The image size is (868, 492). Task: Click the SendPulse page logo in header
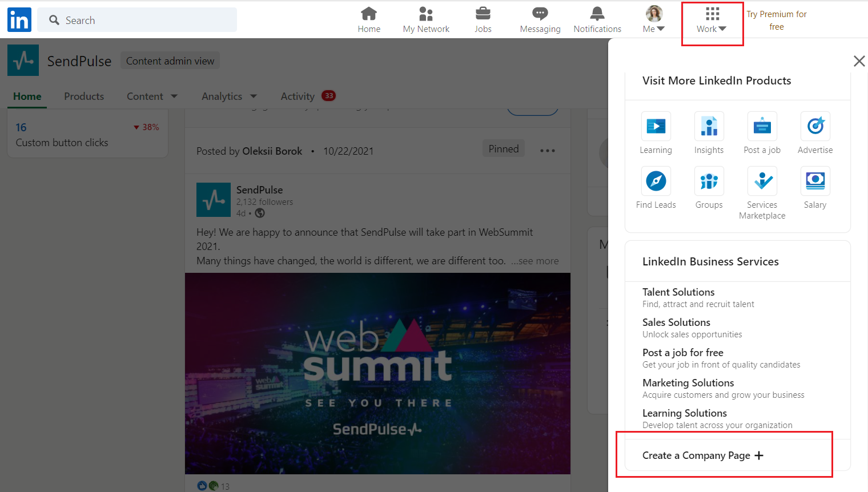pyautogui.click(x=23, y=61)
